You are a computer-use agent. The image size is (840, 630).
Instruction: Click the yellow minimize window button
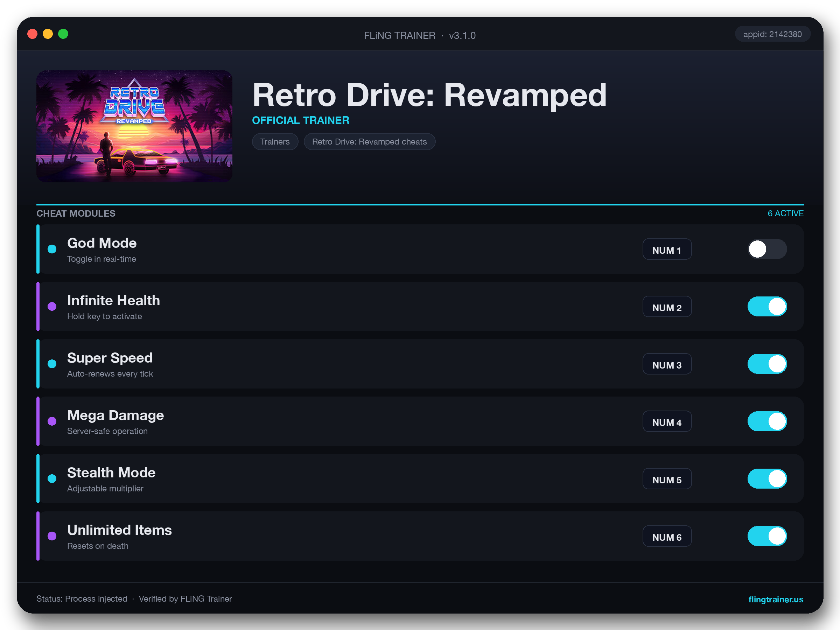48,34
